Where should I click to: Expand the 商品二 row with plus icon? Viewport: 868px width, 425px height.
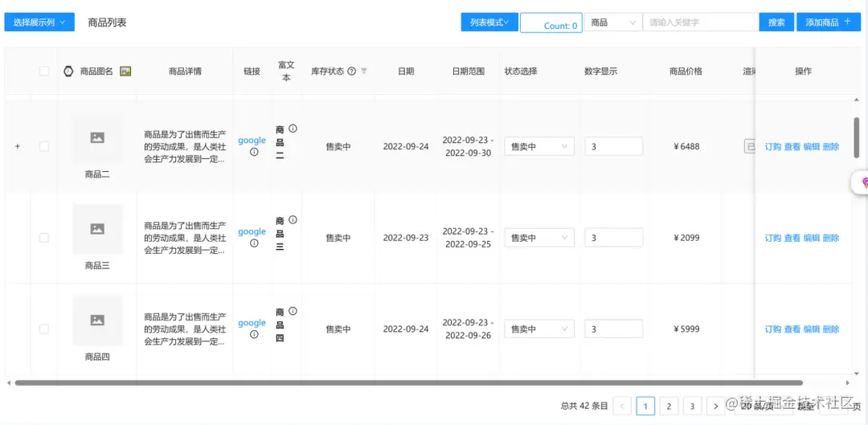tap(17, 147)
